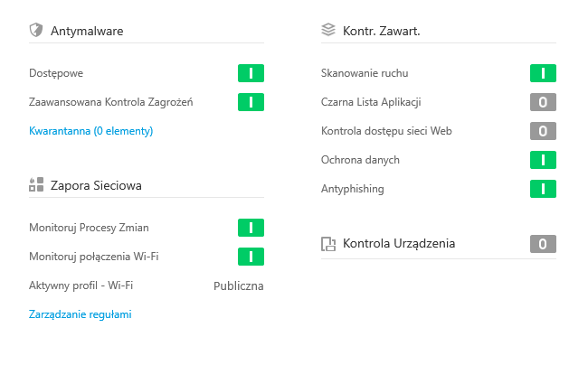Screen dimensions: 588x365
Task: Enable Kontrola dostępu sieci Web
Action: [543, 131]
